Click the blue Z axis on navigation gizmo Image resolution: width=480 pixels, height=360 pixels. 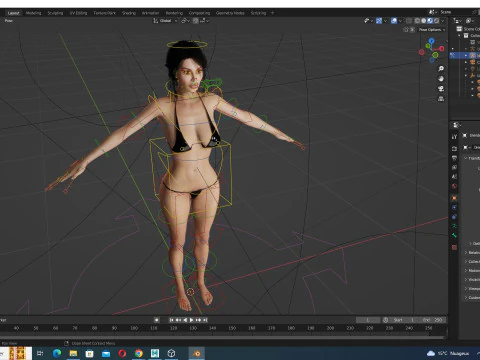pyautogui.click(x=432, y=41)
